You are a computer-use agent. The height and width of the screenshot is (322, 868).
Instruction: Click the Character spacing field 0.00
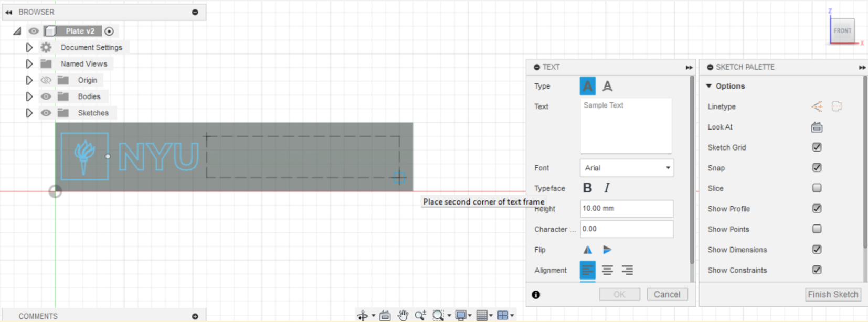(x=627, y=229)
